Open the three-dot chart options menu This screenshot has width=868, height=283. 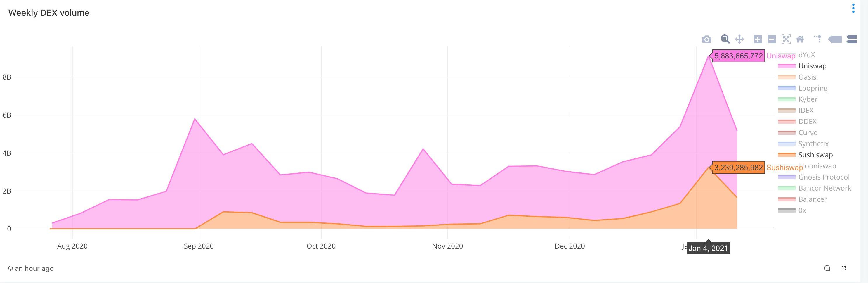coord(853,8)
